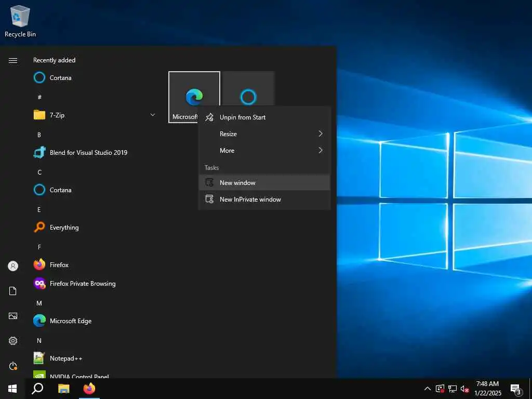Show hidden system tray icons

[428, 389]
